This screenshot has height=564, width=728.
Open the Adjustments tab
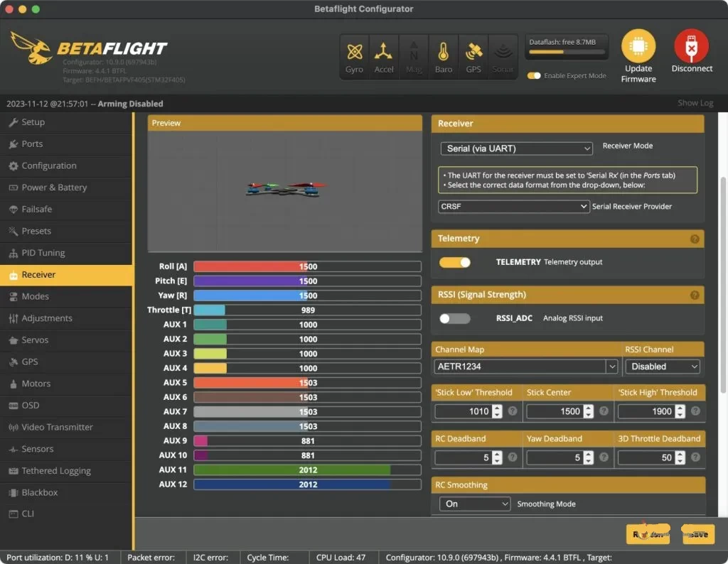tap(66, 319)
